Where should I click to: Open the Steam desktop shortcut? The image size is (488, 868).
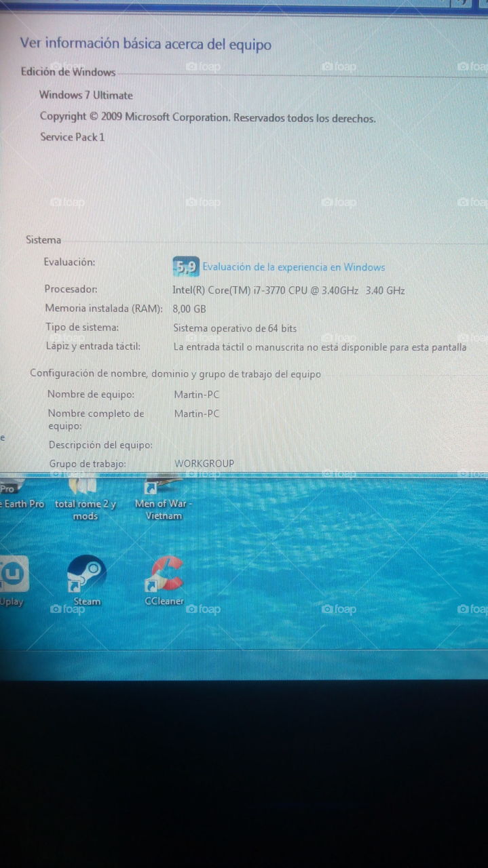click(87, 579)
